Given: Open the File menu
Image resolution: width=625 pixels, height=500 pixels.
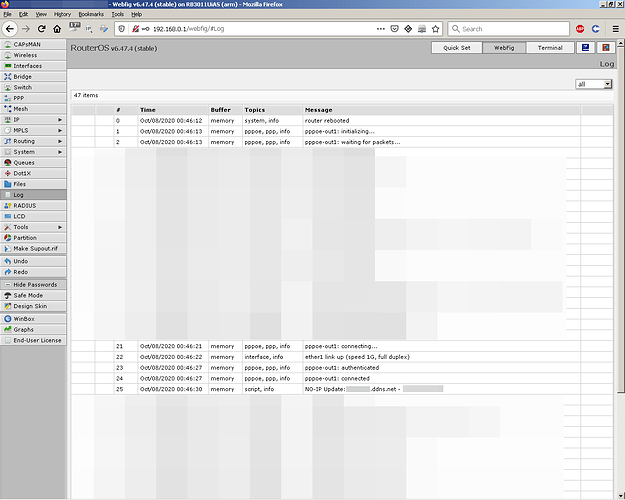Looking at the screenshot, I should [x=7, y=14].
